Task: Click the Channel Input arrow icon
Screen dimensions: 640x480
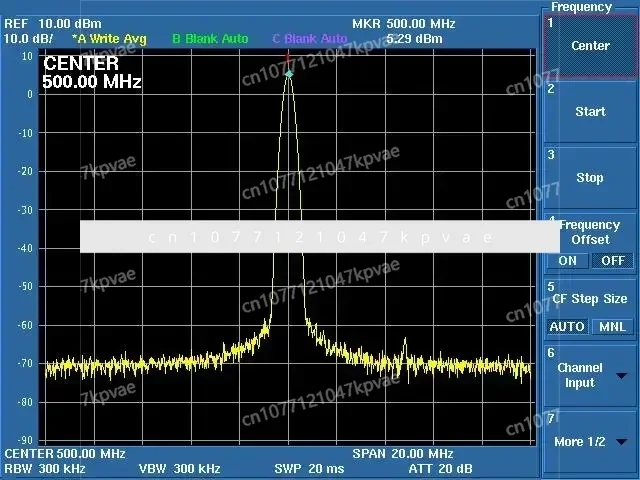Action: pyautogui.click(x=622, y=376)
